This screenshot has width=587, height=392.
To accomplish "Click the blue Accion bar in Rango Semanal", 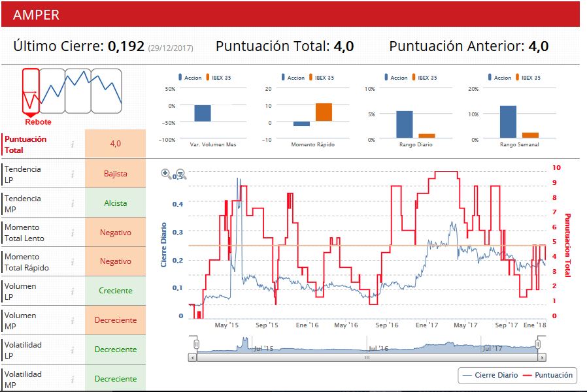I will coord(508,122).
